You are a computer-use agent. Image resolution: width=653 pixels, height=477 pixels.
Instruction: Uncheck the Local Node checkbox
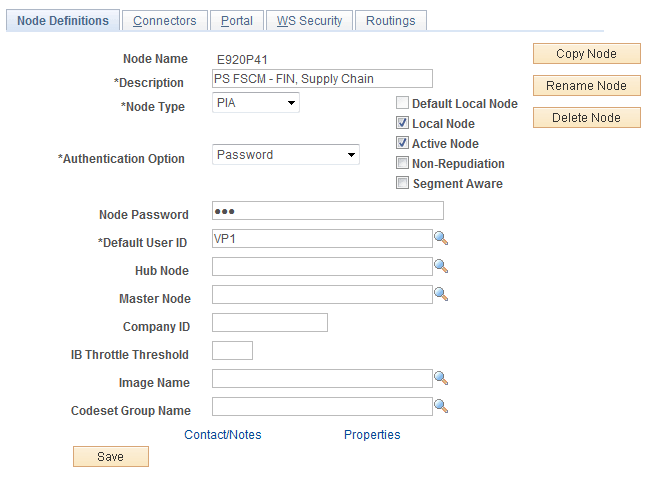tap(402, 123)
